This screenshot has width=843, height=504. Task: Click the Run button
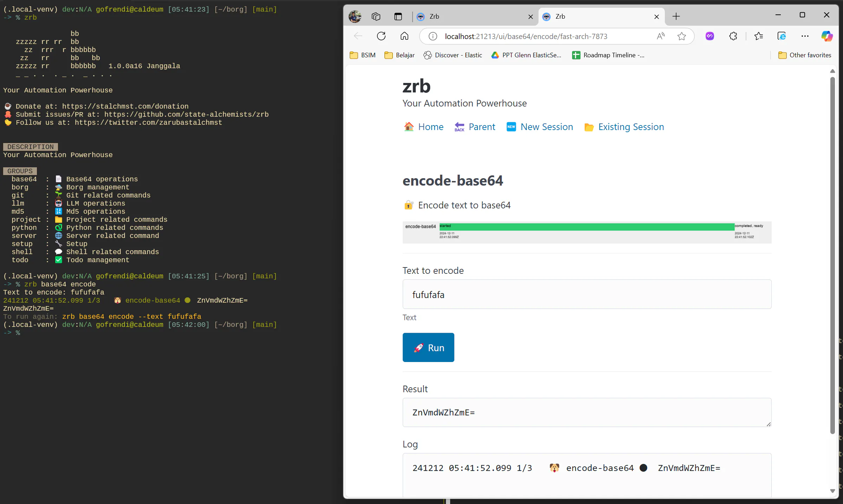click(x=428, y=348)
